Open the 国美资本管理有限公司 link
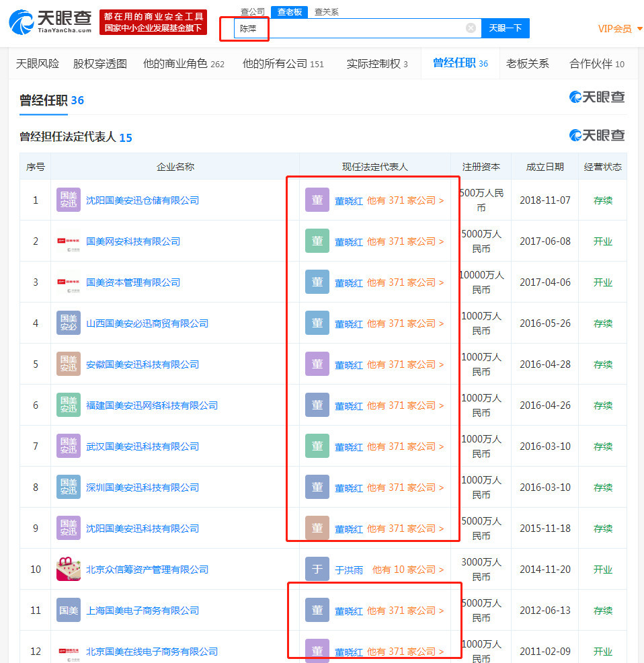Viewport: 644px width, 663px height. [133, 282]
